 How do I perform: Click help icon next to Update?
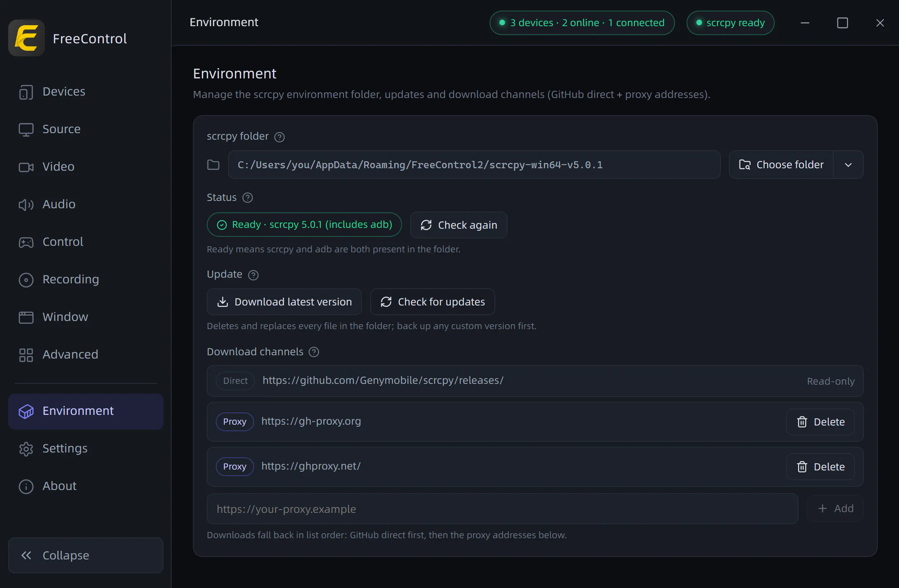pos(253,275)
